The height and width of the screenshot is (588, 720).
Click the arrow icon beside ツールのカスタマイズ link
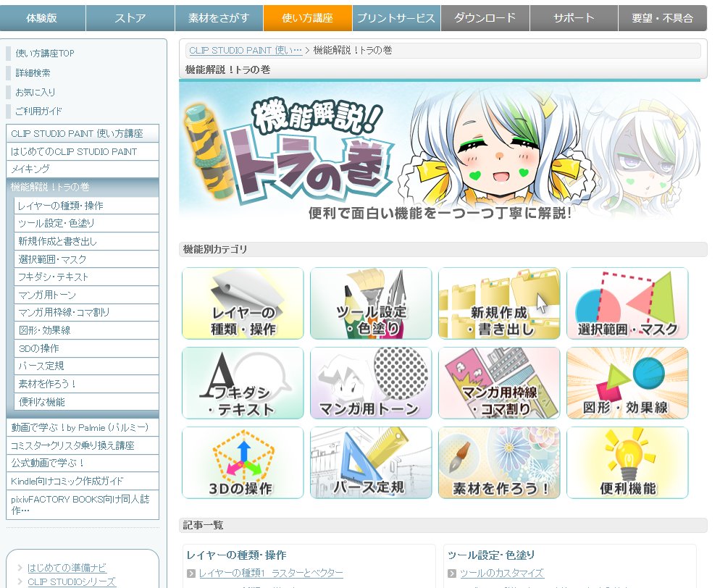452,574
